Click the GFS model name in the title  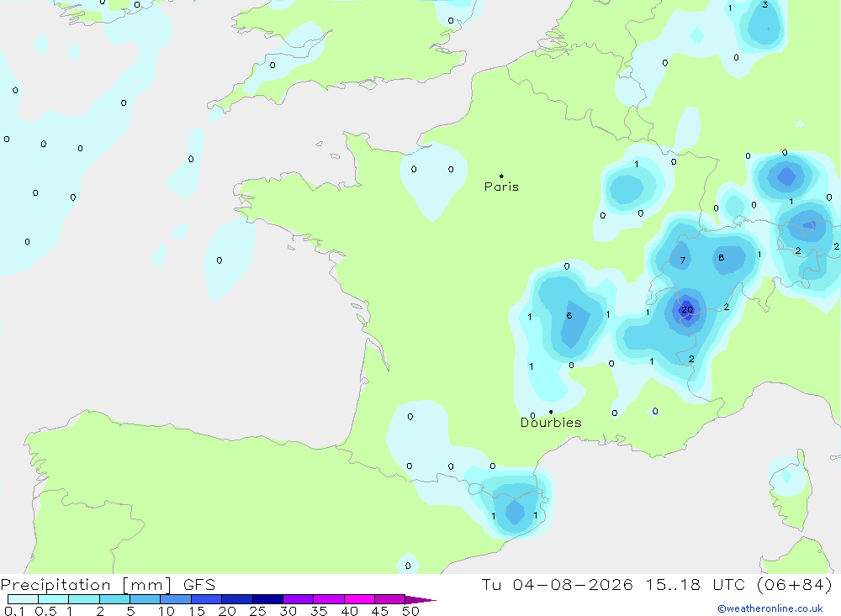tap(199, 585)
